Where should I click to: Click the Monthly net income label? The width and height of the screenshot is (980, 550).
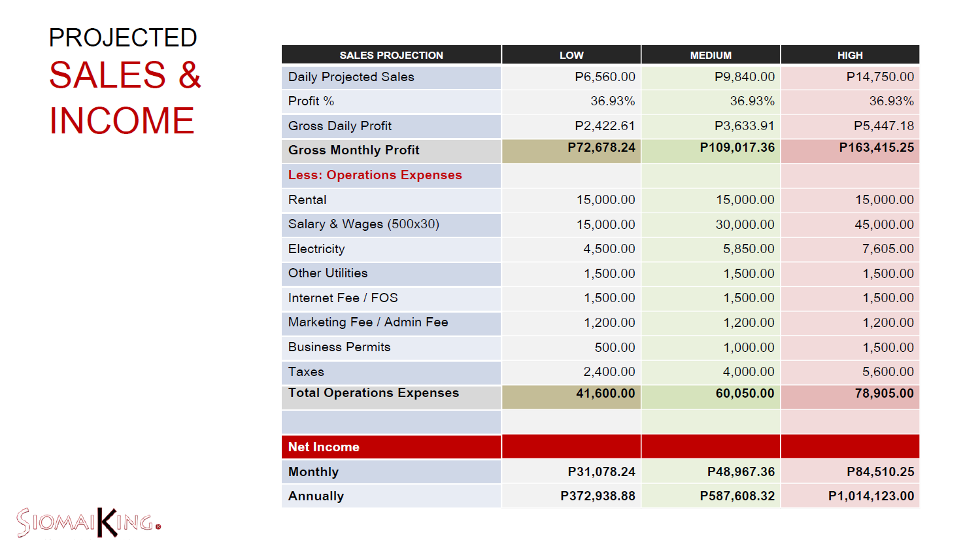pyautogui.click(x=313, y=472)
